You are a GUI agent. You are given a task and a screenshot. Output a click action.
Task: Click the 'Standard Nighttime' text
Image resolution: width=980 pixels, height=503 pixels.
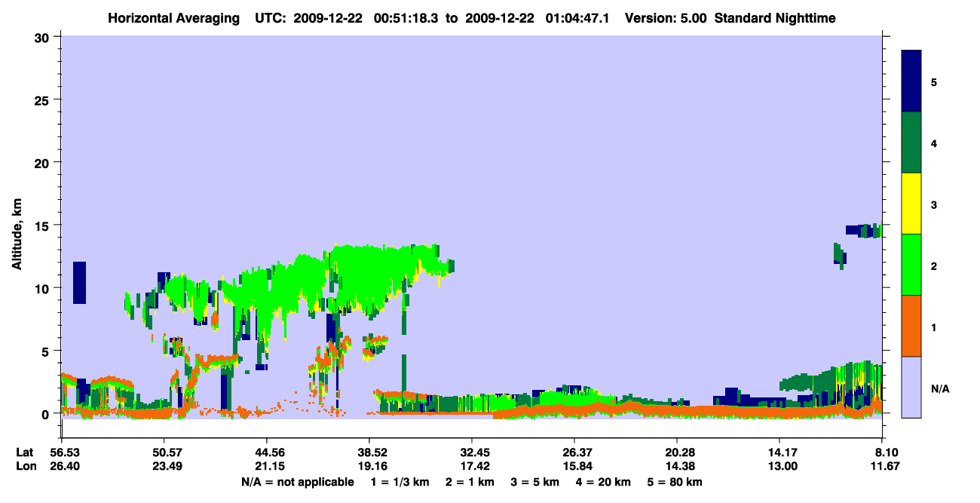[x=774, y=17]
